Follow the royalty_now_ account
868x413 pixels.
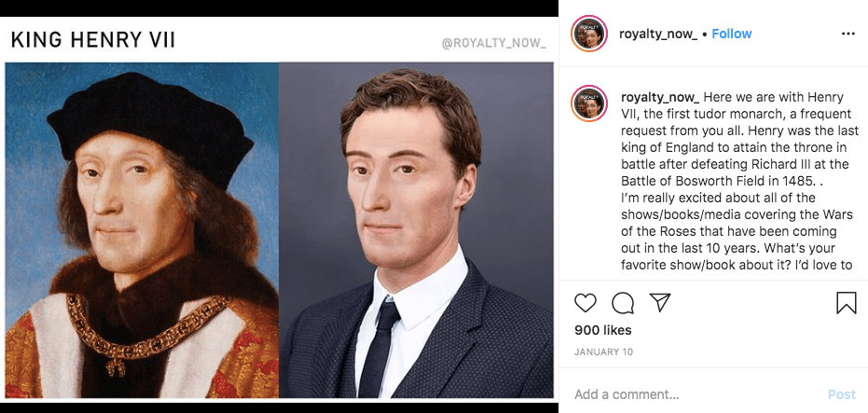coord(732,34)
